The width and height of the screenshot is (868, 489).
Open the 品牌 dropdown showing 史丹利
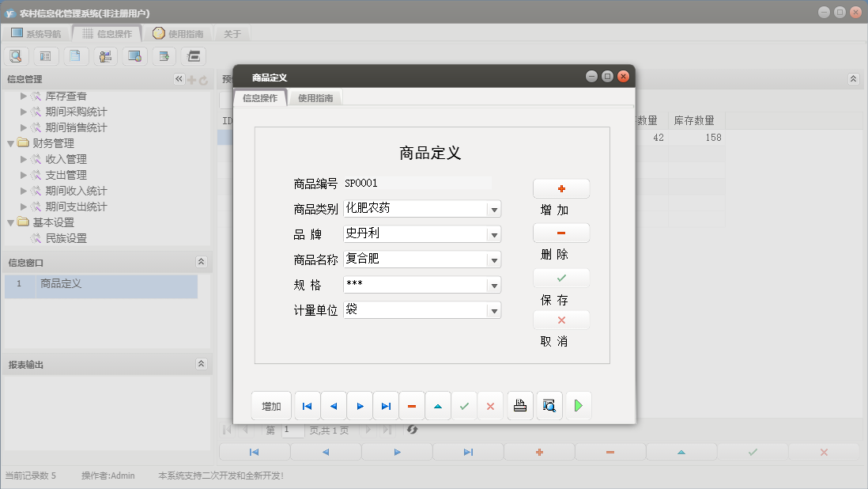[494, 234]
